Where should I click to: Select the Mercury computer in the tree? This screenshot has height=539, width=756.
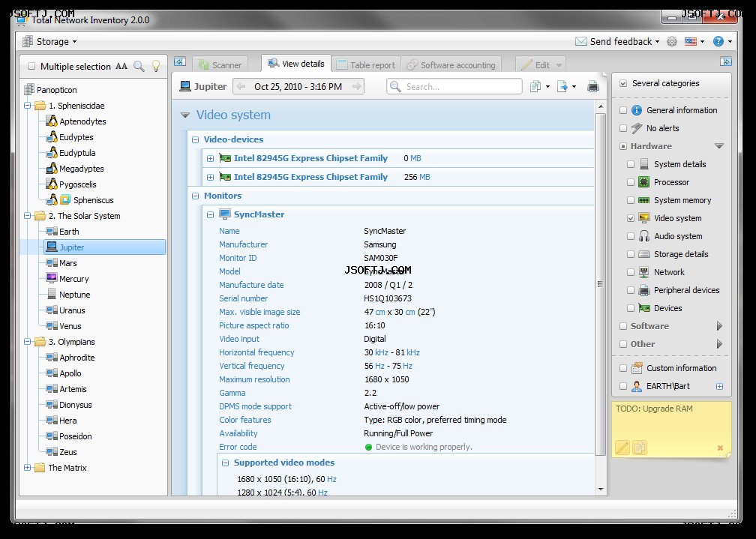tap(73, 279)
